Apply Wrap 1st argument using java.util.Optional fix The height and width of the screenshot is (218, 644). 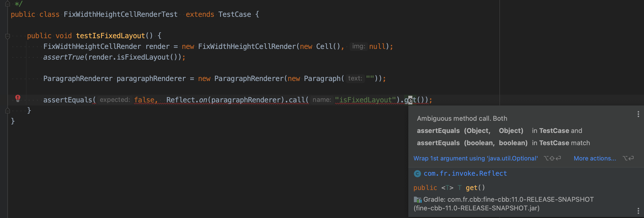[x=475, y=158]
